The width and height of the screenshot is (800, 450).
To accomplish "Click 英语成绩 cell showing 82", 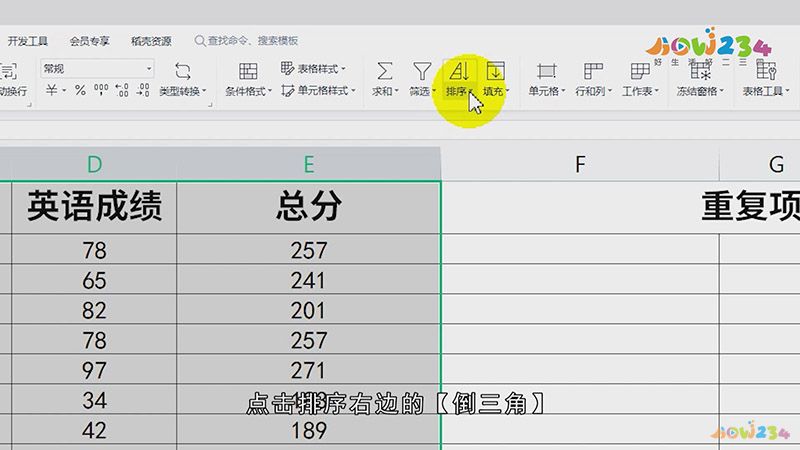I will (x=94, y=310).
